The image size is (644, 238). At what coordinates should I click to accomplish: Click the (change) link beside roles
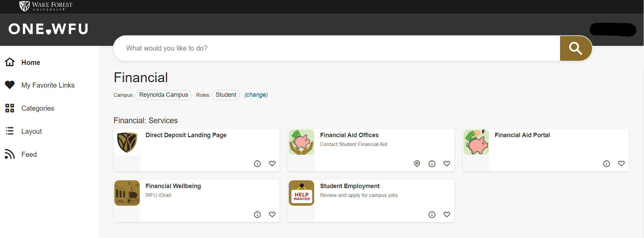(x=256, y=95)
